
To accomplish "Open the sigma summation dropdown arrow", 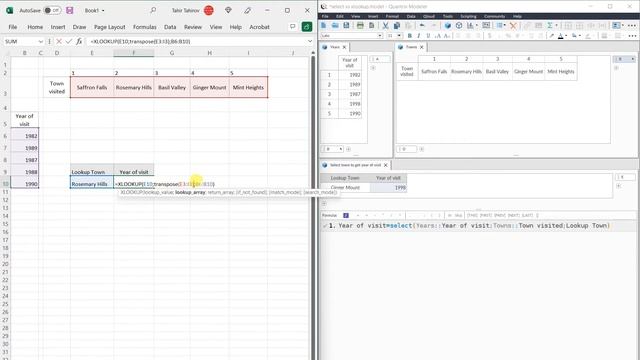I will 556,25.
